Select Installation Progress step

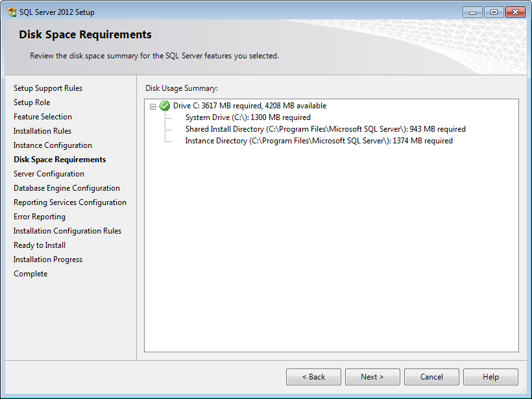click(x=48, y=260)
